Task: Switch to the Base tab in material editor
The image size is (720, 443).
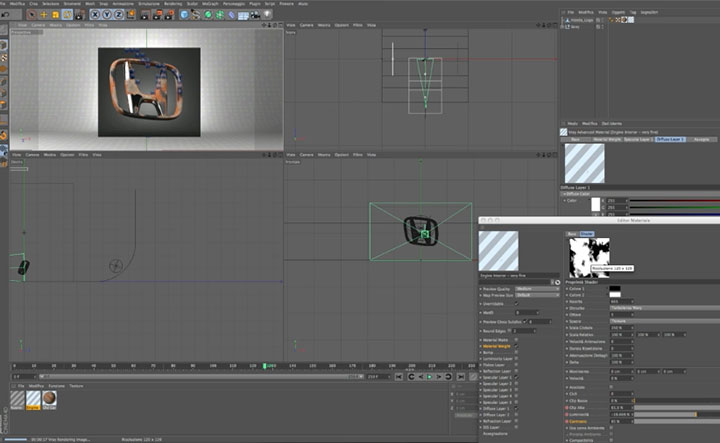Action: pyautogui.click(x=572, y=234)
